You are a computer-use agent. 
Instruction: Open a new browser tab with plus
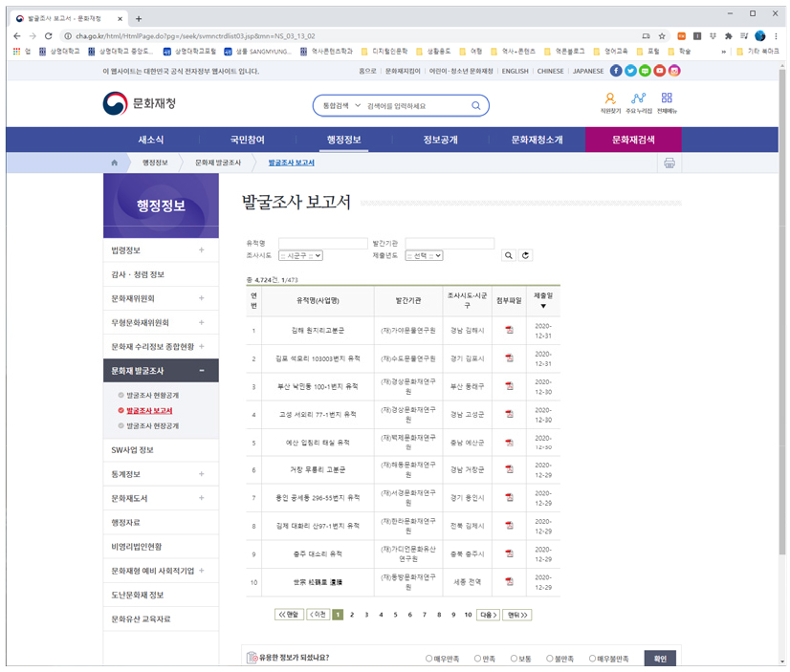click(x=139, y=18)
